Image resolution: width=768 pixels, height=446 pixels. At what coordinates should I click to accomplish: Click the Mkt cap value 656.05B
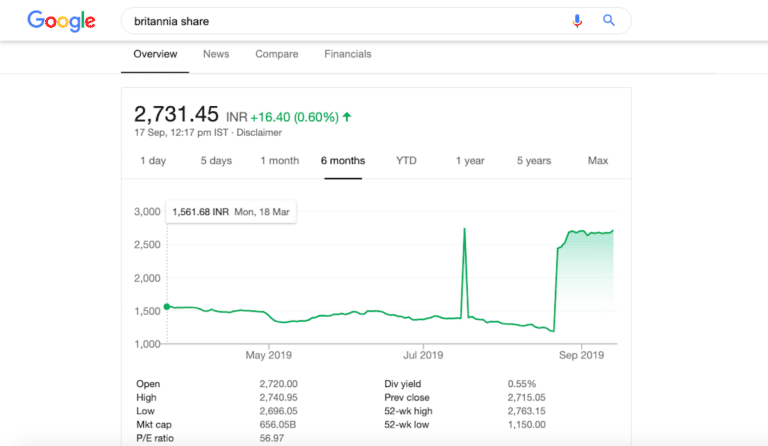point(277,424)
